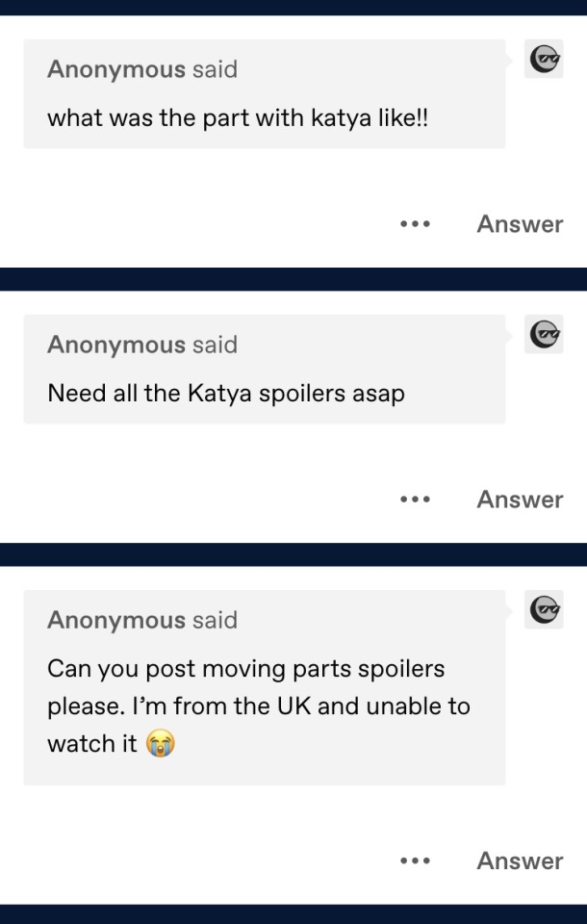
Task: Click the crying emoji in the UK ask
Action: 161,744
